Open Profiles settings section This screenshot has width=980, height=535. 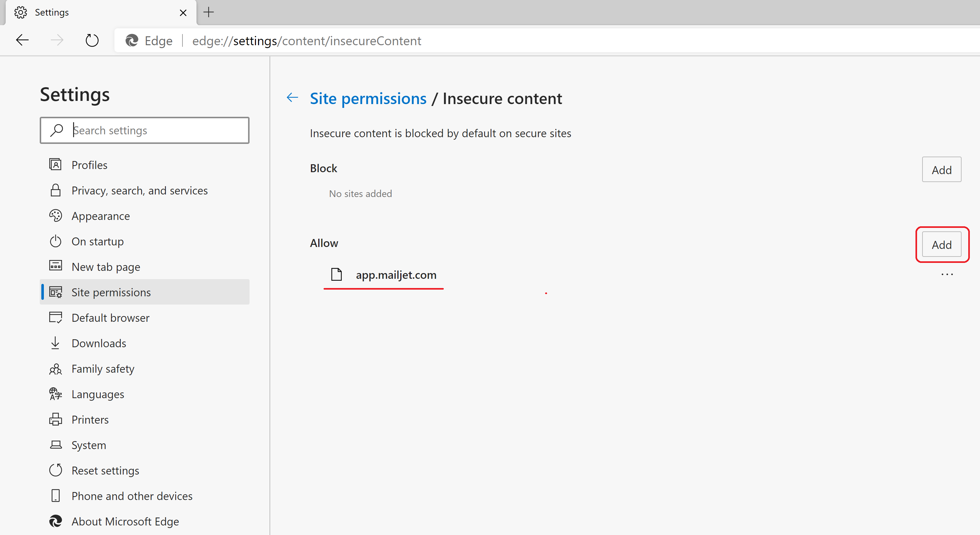click(89, 165)
